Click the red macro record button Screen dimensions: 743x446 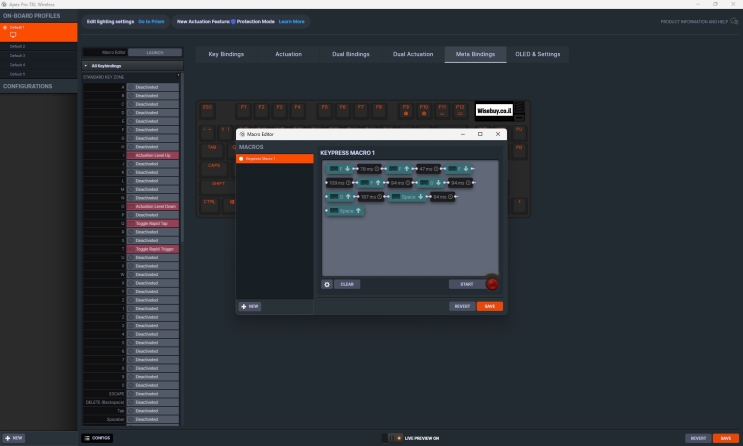coord(492,284)
